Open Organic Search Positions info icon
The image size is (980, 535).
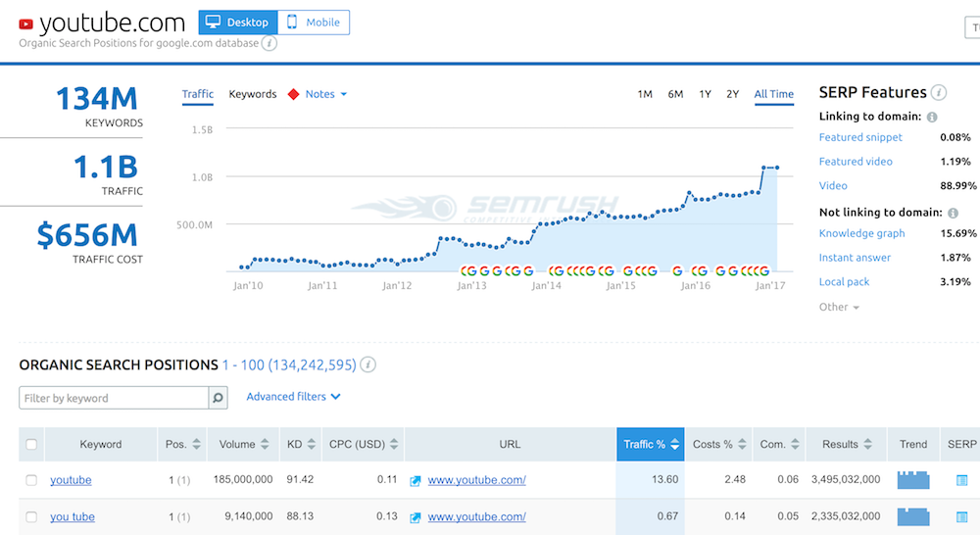point(368,365)
